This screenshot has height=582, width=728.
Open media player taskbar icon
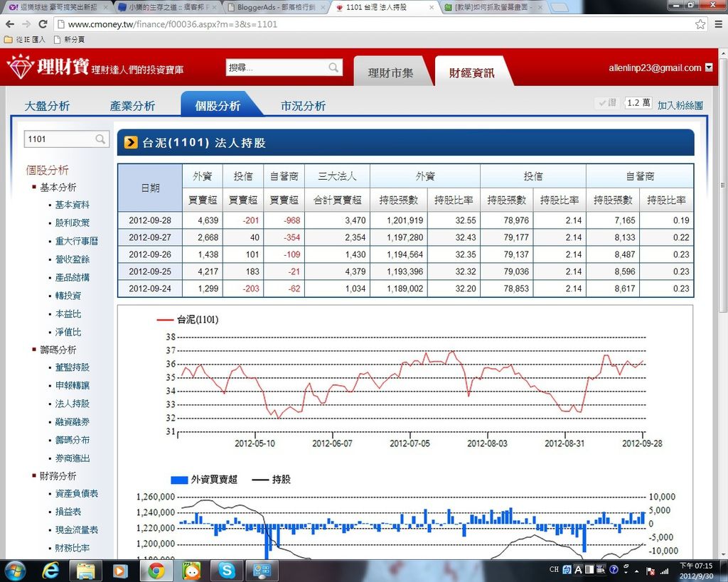pos(119,571)
